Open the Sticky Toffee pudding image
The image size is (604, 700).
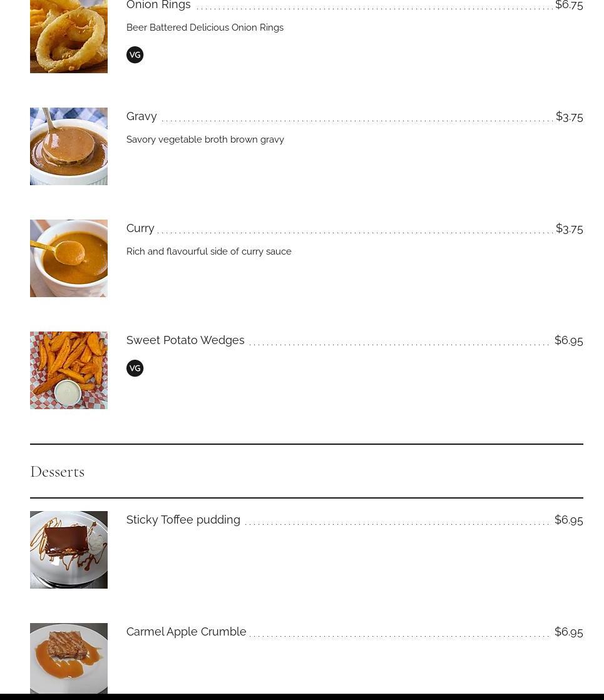coord(69,550)
